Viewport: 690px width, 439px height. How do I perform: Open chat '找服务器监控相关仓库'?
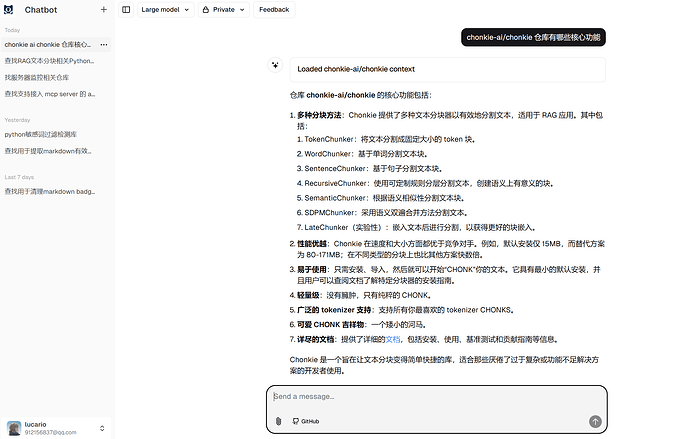click(37, 77)
